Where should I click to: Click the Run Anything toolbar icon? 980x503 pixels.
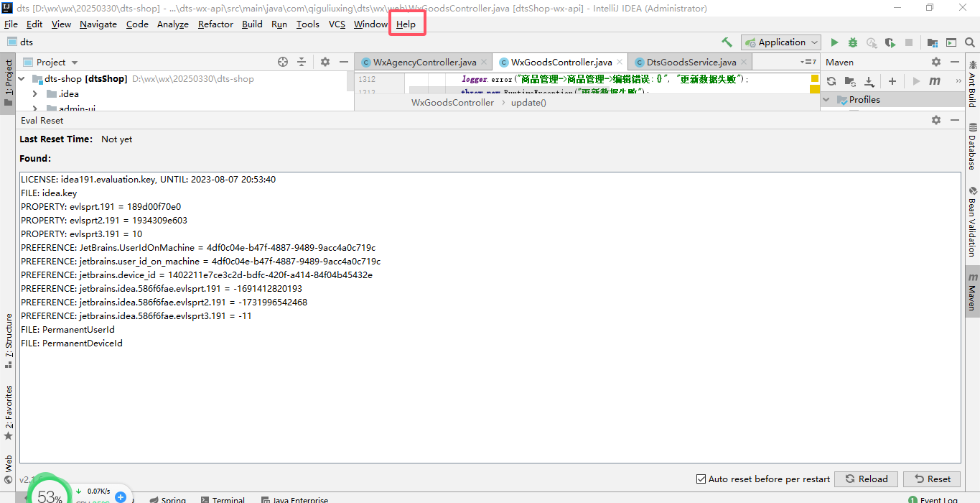coord(951,42)
